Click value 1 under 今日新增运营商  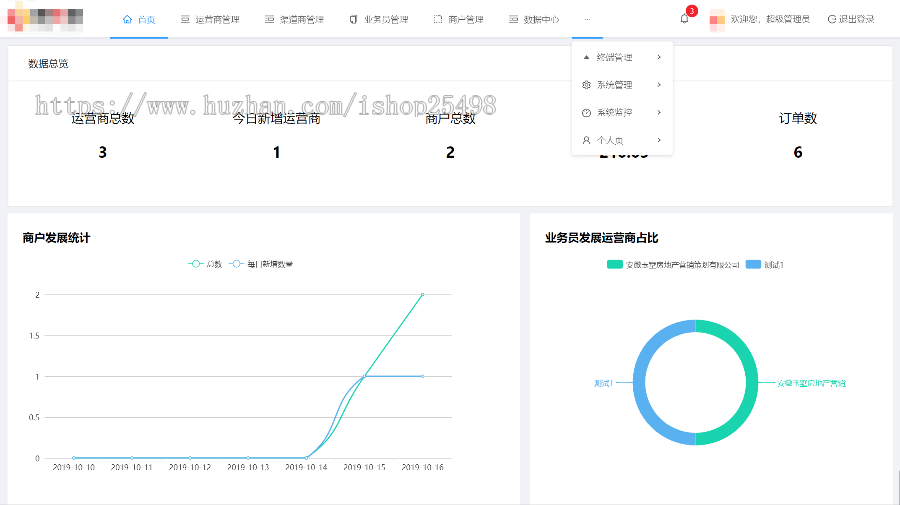[x=276, y=152]
